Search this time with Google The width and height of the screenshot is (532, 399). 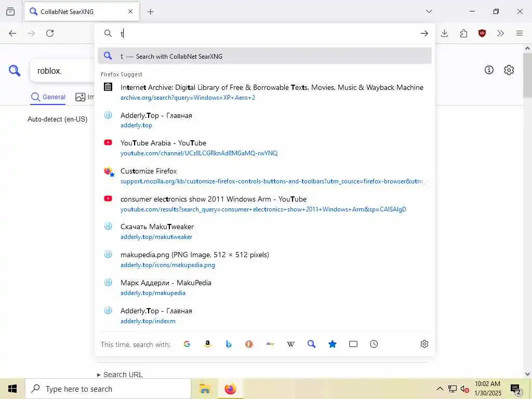click(187, 344)
